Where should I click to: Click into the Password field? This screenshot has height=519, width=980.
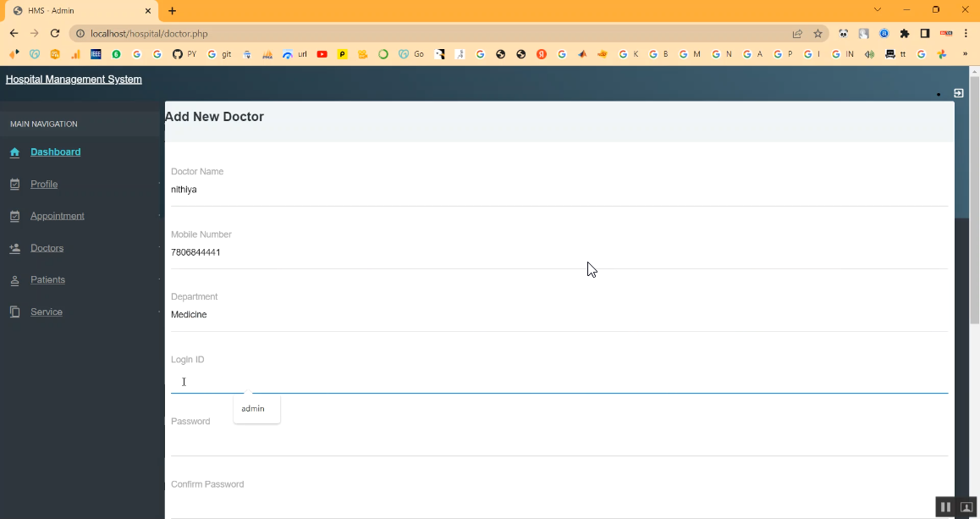559,443
